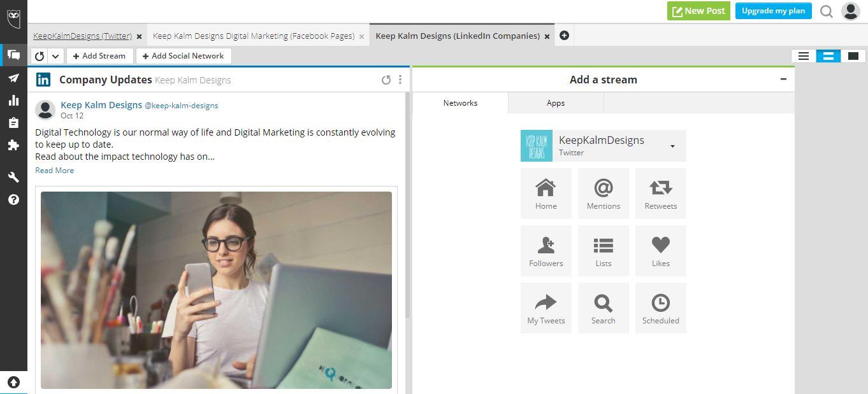Open the App Directory puzzle-piece icon
Viewport: 868px width, 394px height.
pos(13,145)
